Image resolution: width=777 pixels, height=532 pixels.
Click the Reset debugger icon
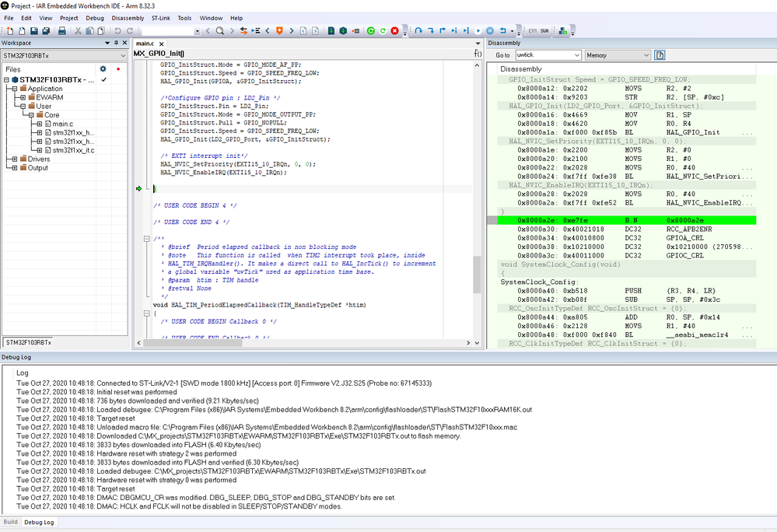(x=502, y=30)
